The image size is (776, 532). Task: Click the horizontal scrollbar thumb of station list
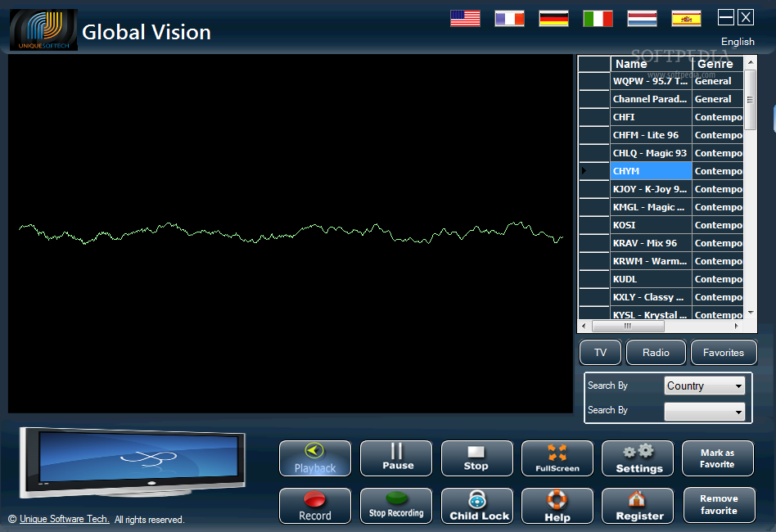[x=628, y=326]
